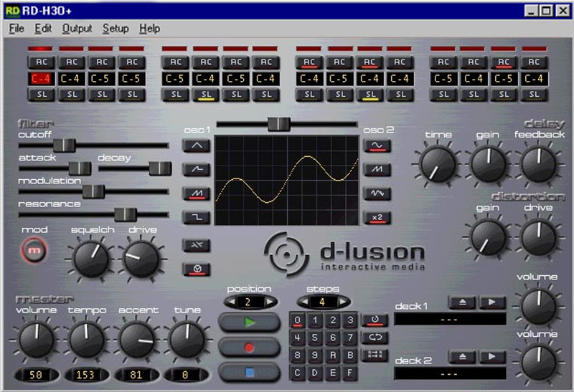Click the deck 1 track name display
The width and height of the screenshot is (574, 392).
(x=450, y=320)
